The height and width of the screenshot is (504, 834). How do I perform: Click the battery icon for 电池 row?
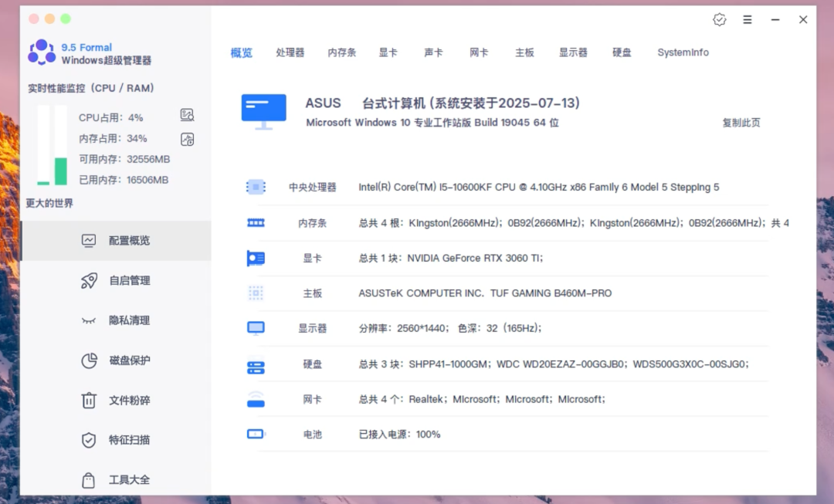pyautogui.click(x=256, y=435)
